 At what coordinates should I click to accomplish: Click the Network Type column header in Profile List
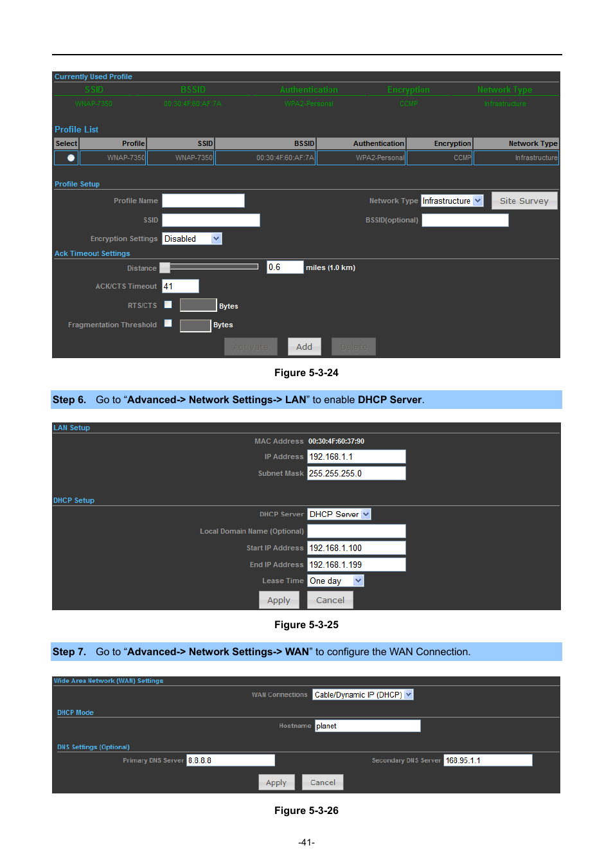(516, 143)
